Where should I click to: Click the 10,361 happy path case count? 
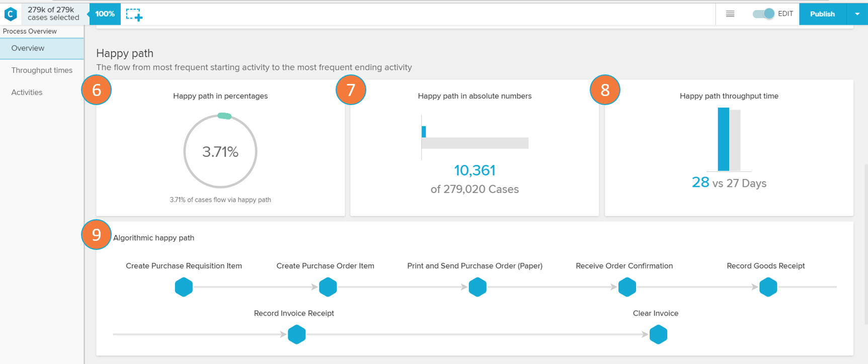click(x=475, y=170)
